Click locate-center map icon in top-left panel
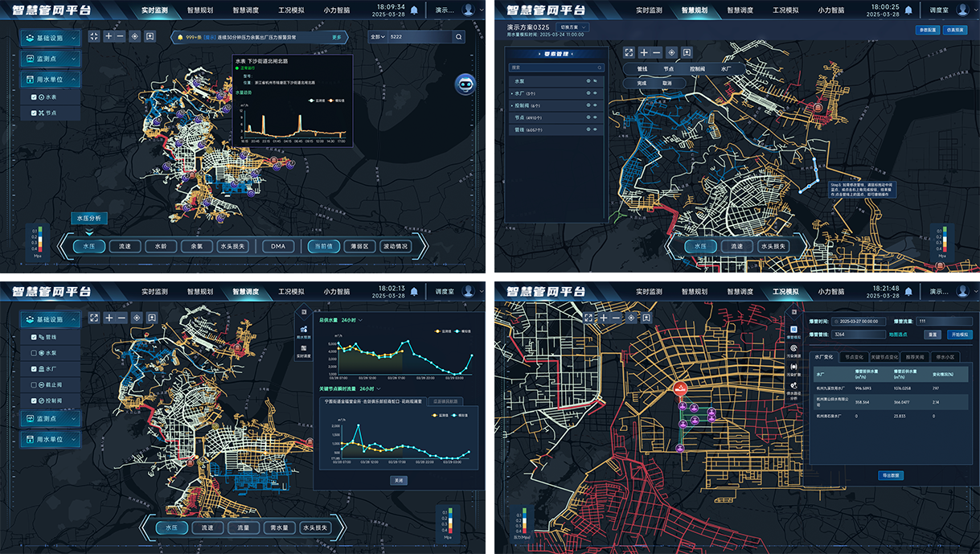 coord(134,37)
